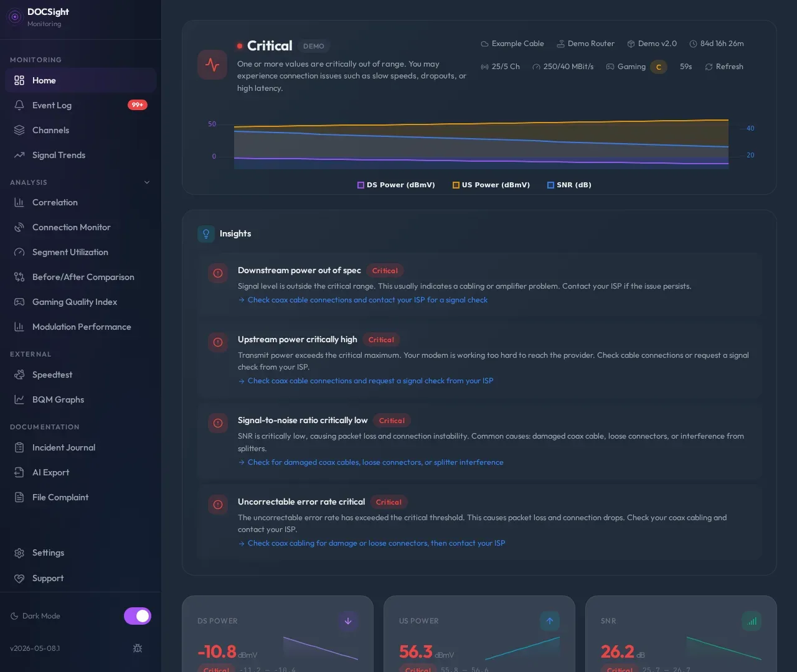This screenshot has height=672, width=797.
Task: Click the Downstream power alert icon
Action: pos(218,273)
